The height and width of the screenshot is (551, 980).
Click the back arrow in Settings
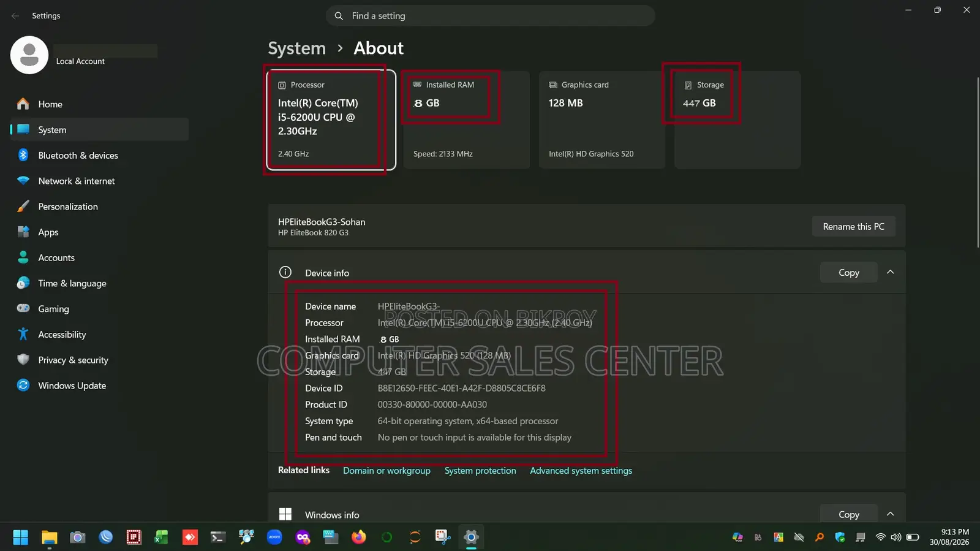pos(15,16)
